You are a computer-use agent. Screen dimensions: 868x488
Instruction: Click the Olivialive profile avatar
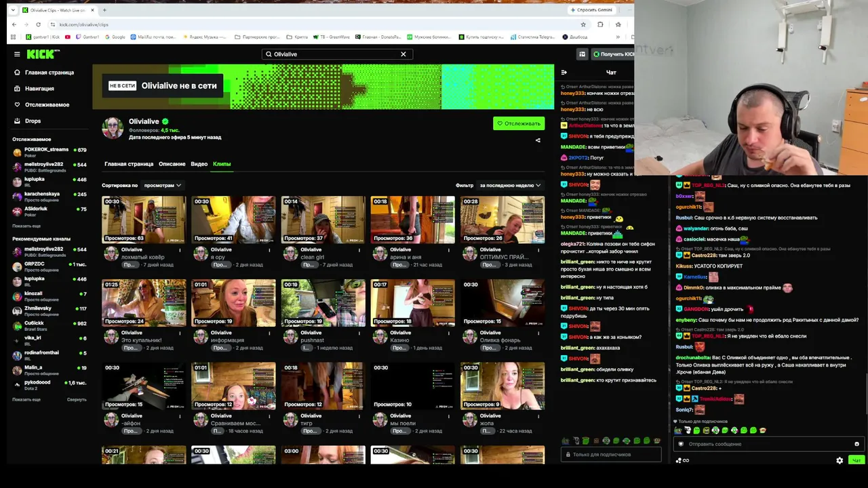click(x=113, y=127)
